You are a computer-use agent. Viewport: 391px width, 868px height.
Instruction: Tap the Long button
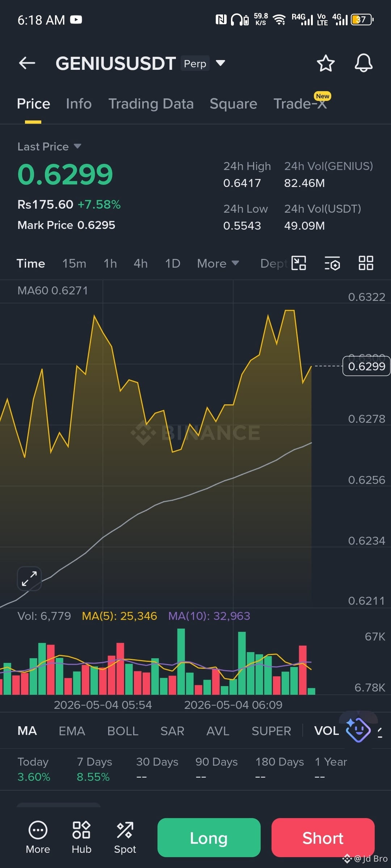pyautogui.click(x=209, y=838)
